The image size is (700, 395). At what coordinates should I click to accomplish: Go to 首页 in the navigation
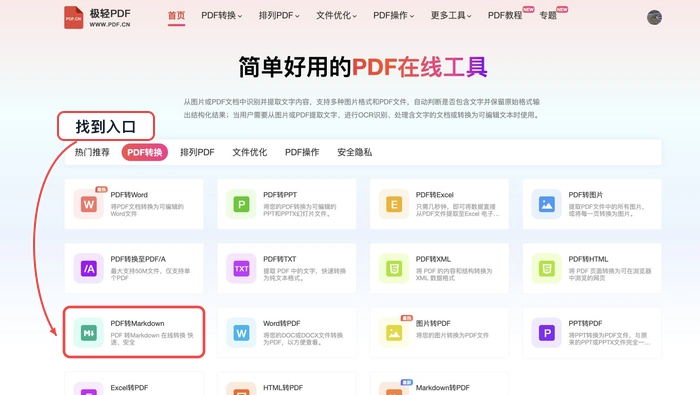176,16
